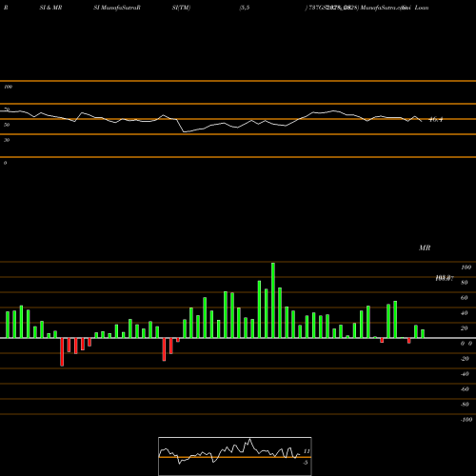Click the MR value label 103.07
Viewport: 476px width, 476px height.
(x=445, y=278)
